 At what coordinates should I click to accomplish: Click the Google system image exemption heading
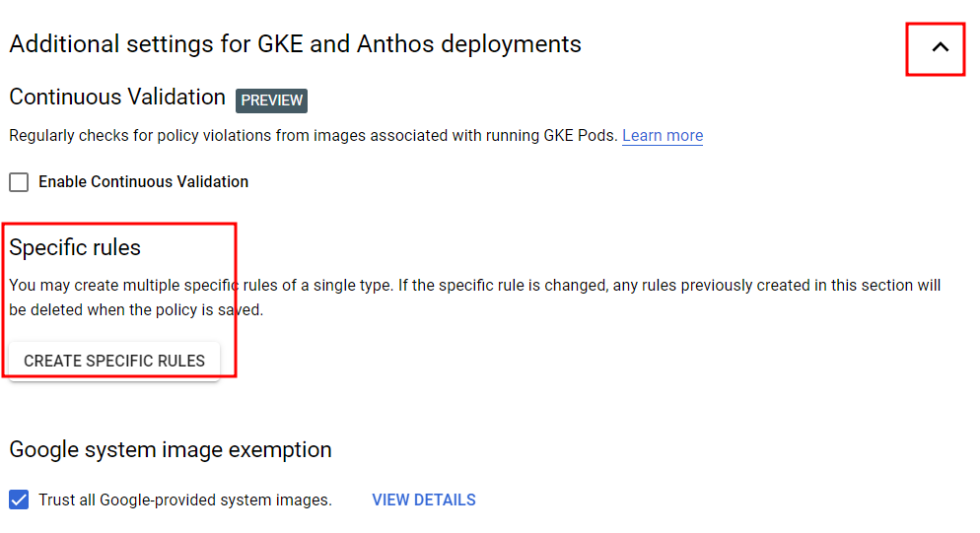170,450
